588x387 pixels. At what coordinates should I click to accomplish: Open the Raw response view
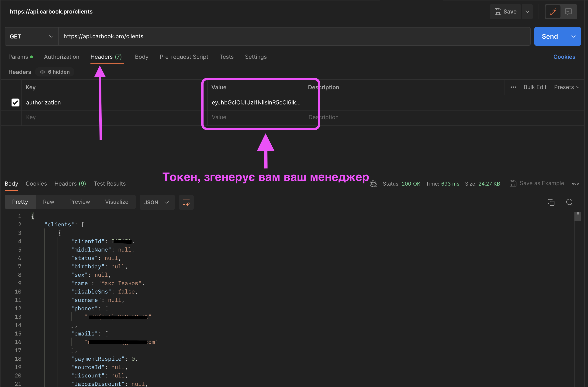click(48, 202)
